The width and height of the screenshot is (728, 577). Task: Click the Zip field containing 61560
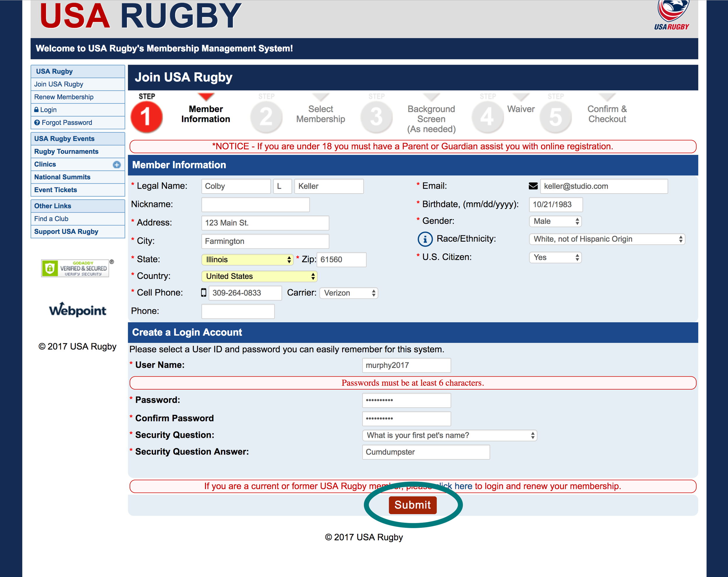point(341,260)
